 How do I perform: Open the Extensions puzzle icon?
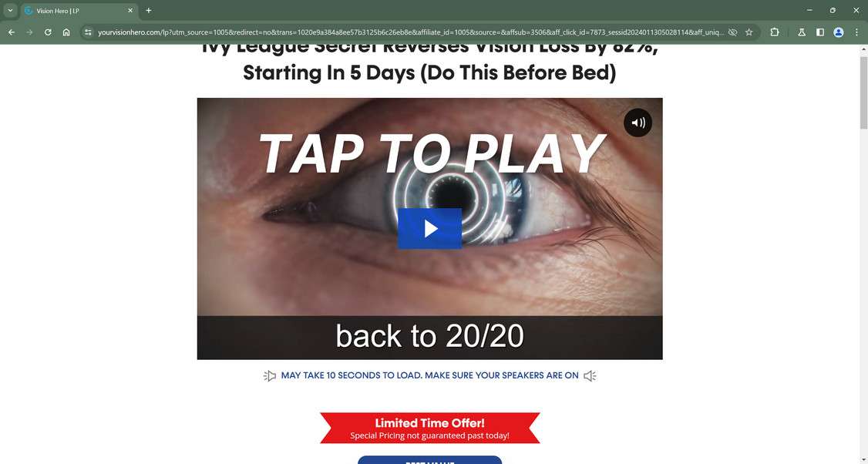775,32
